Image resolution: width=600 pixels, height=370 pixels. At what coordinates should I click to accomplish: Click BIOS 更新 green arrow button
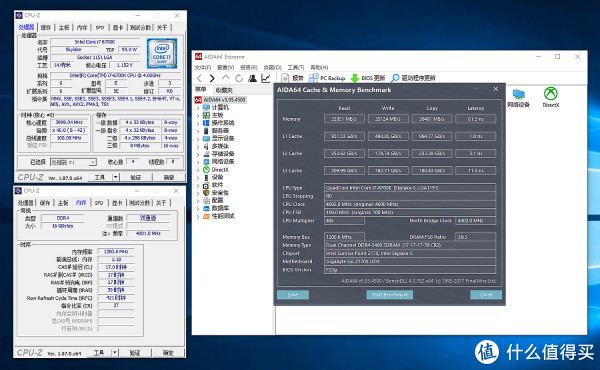(368, 78)
